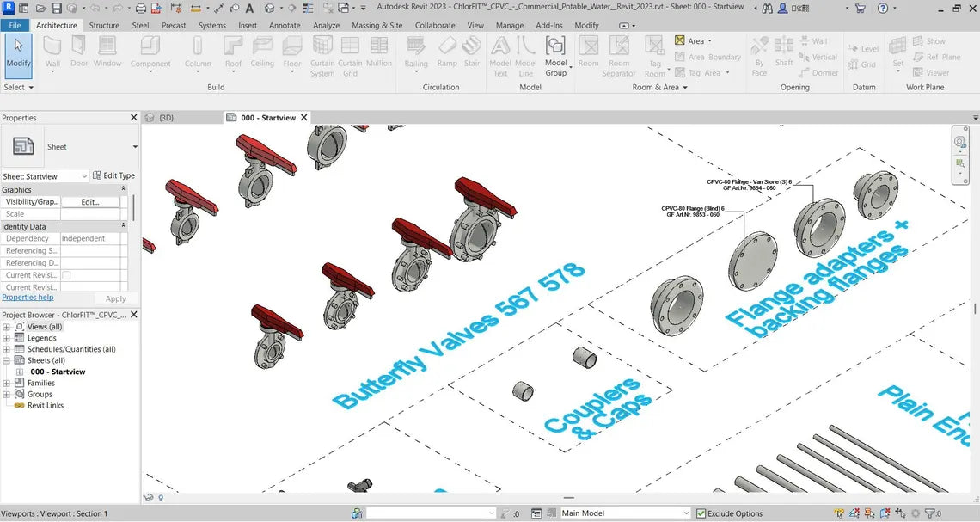The image size is (980, 522).
Task: Click the Area Boundary tool
Action: [x=707, y=57]
